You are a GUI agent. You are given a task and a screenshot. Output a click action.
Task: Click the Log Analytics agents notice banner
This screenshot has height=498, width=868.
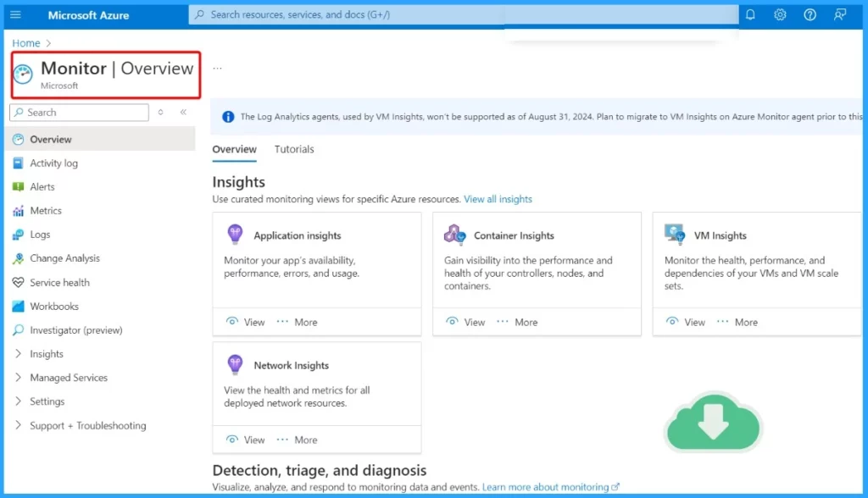tap(536, 117)
